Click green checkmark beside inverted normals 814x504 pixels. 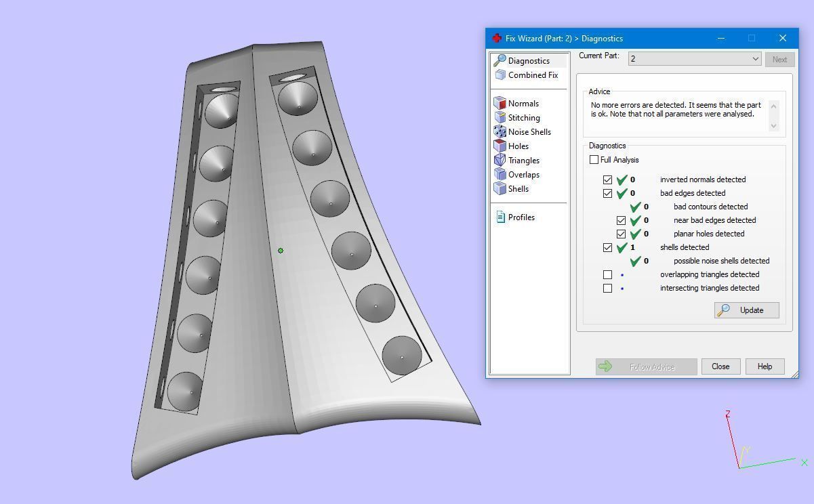pyautogui.click(x=622, y=180)
